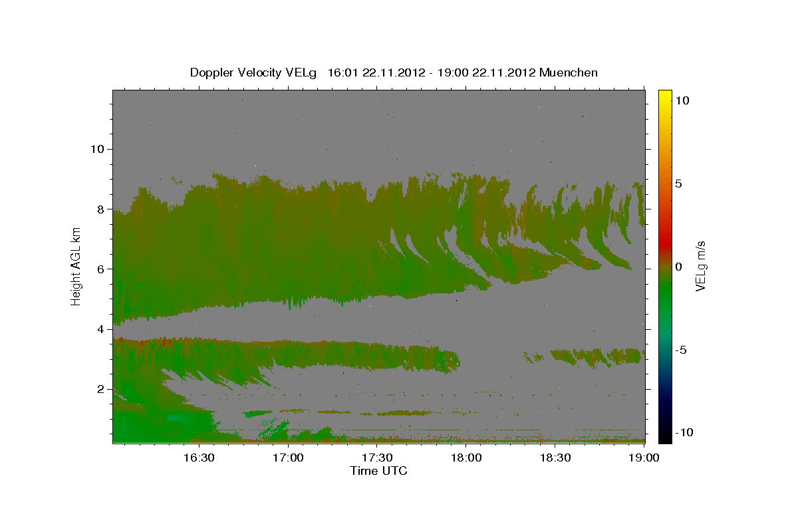Click the height axis label '4'

[100, 329]
